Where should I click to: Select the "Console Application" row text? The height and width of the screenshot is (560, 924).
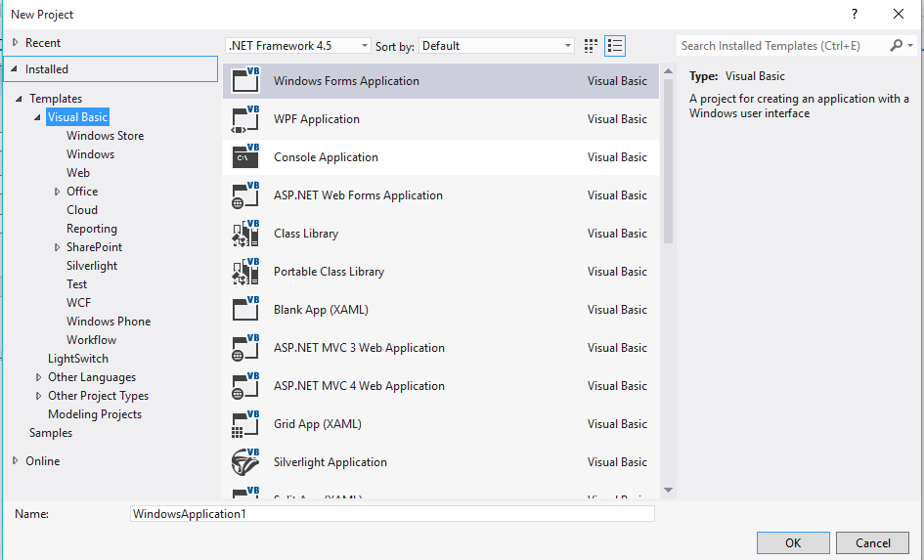[326, 157]
